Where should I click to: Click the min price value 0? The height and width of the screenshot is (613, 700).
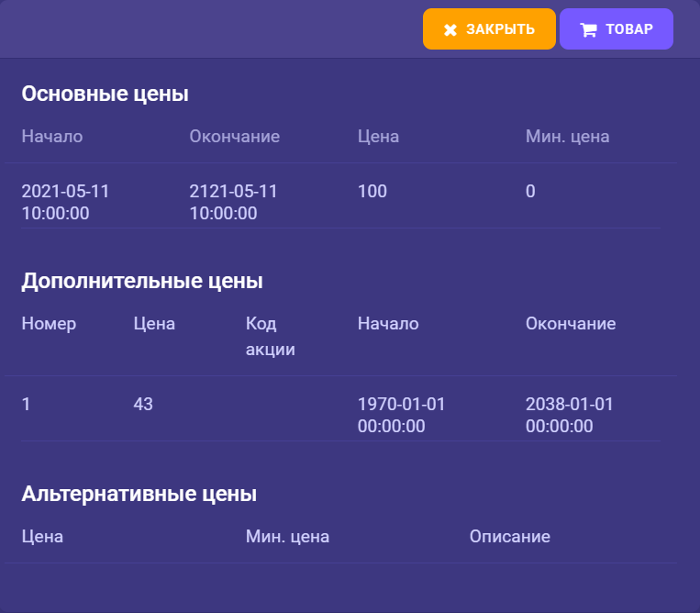(530, 192)
